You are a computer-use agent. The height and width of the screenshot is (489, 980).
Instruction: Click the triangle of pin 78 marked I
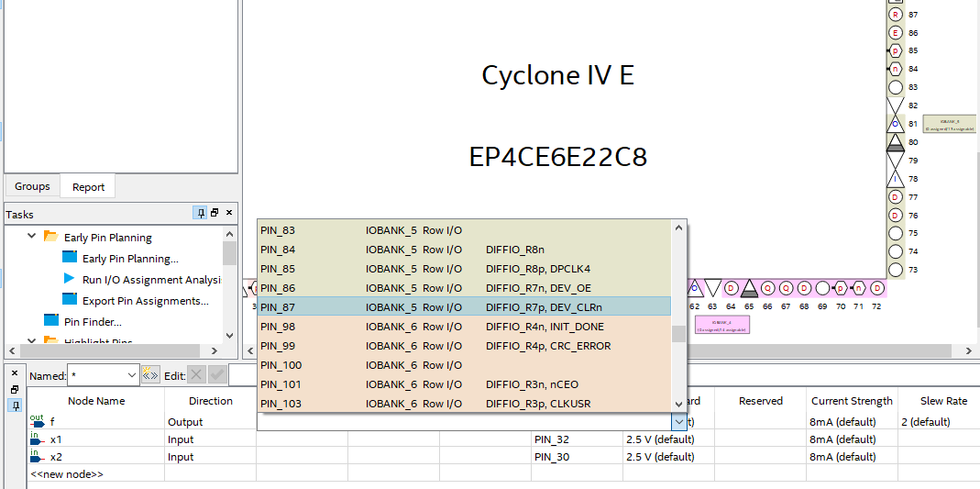[x=896, y=179]
